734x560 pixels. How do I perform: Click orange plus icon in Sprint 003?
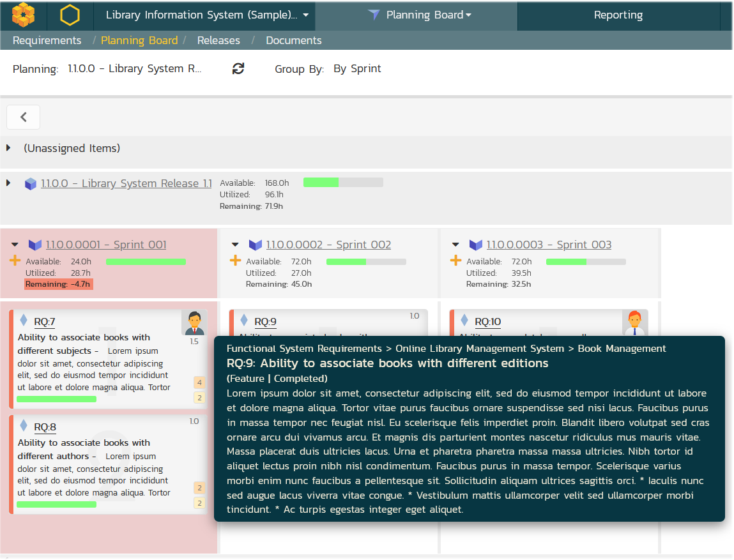click(456, 261)
